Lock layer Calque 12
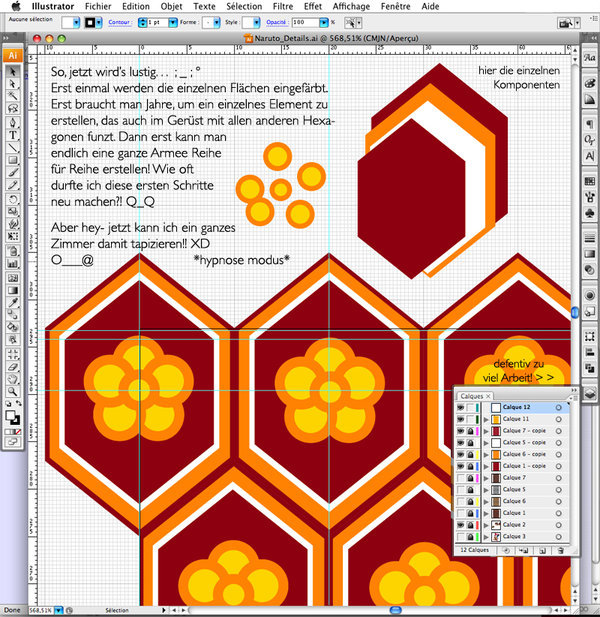Screen dimensions: 600x617 click(x=470, y=407)
